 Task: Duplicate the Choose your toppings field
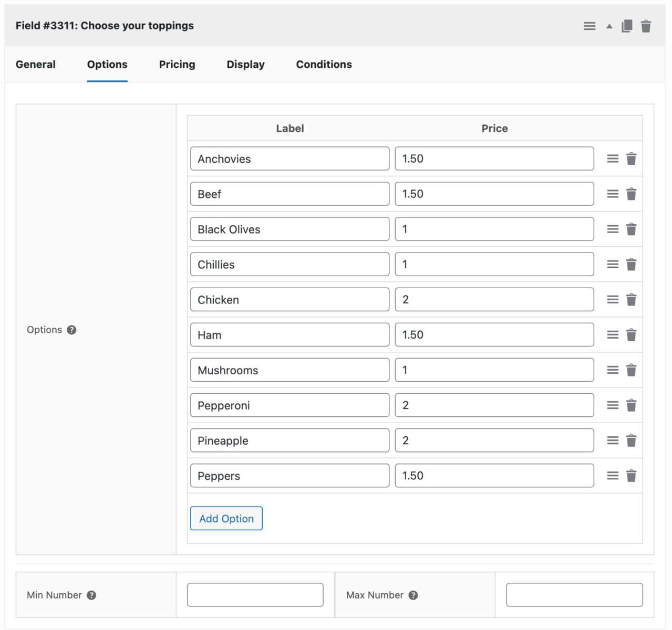626,25
